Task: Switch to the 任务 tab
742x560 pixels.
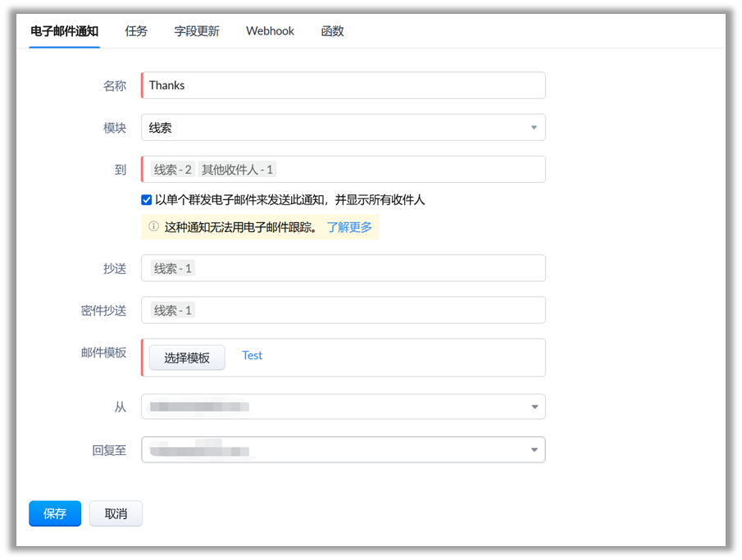Action: [x=136, y=31]
